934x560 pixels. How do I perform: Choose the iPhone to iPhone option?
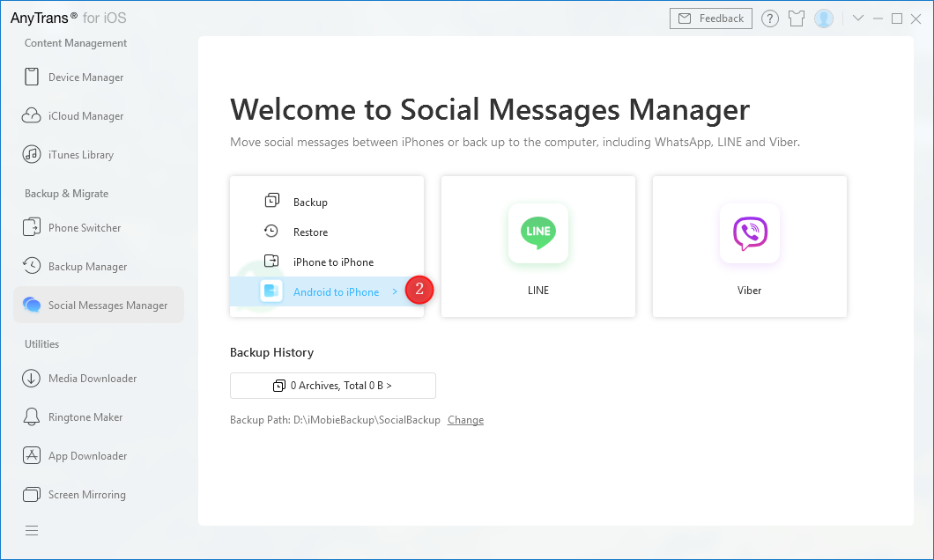click(333, 262)
